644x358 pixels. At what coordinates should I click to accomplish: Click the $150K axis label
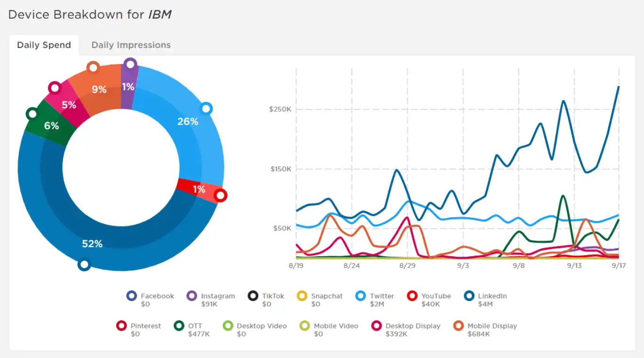point(280,169)
